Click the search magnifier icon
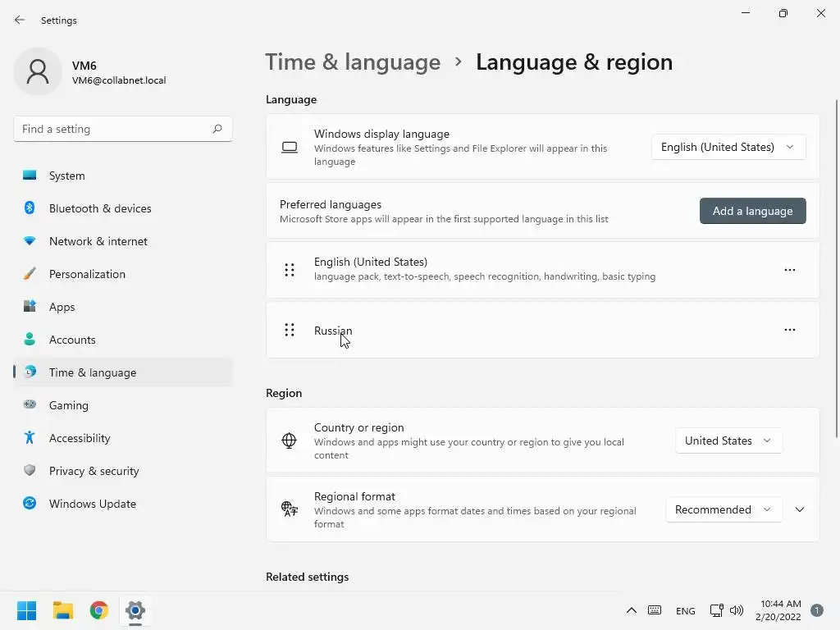The image size is (840, 630). tap(217, 129)
